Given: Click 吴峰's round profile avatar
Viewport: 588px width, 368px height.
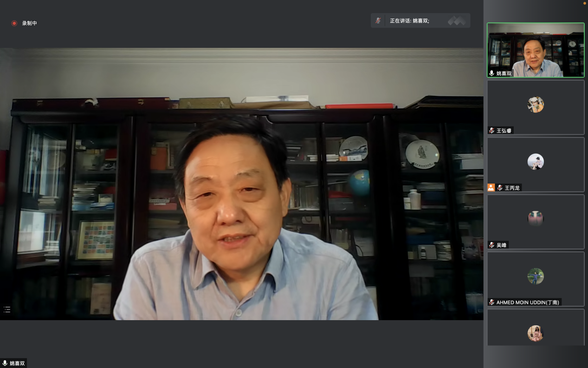Looking at the screenshot, I should point(536,218).
